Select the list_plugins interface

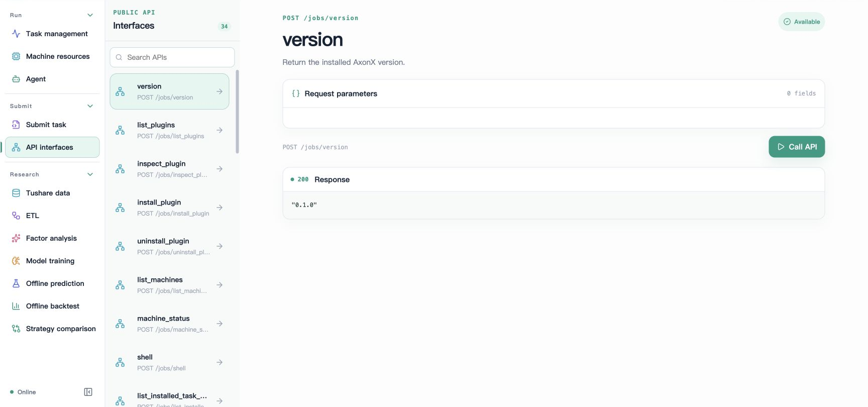click(x=169, y=130)
